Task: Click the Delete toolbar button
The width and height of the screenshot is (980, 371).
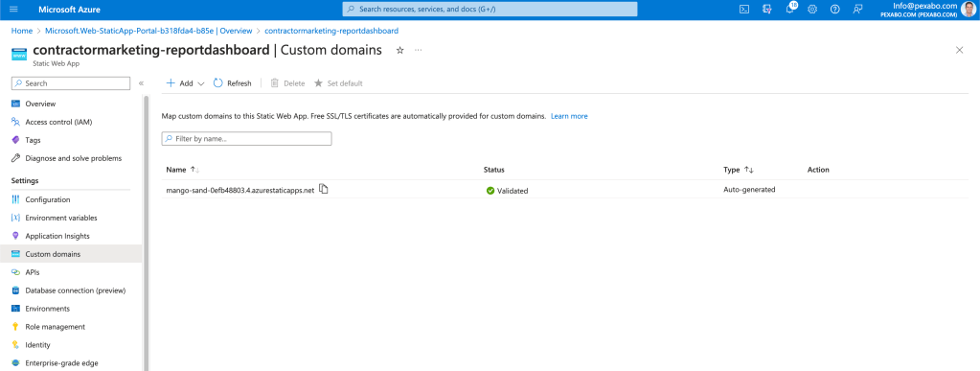Action: (x=287, y=83)
